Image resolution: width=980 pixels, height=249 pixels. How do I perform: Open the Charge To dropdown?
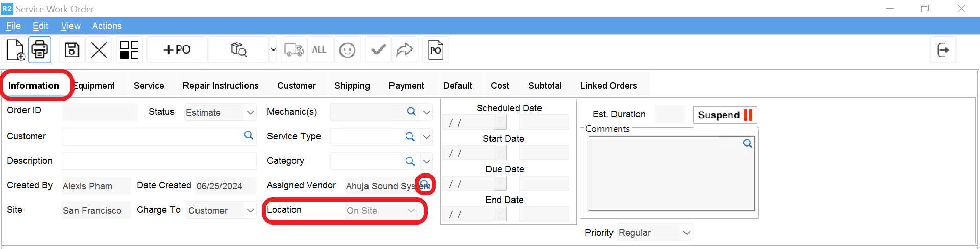250,210
